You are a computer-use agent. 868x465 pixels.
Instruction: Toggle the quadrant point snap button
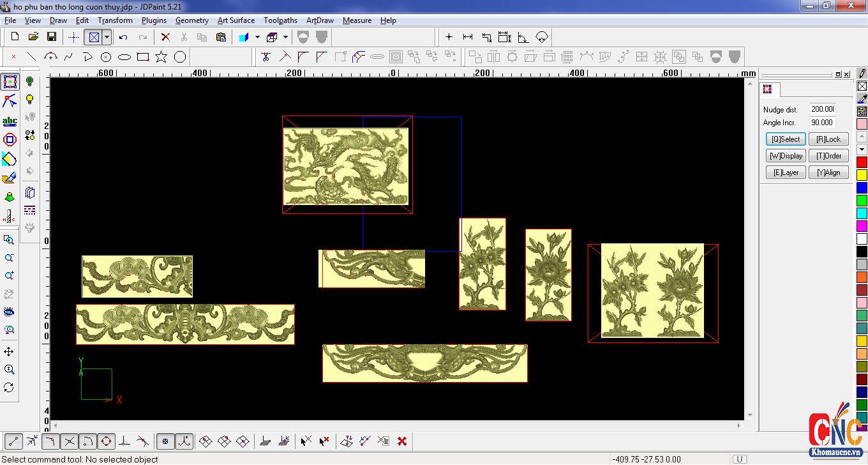point(106,441)
